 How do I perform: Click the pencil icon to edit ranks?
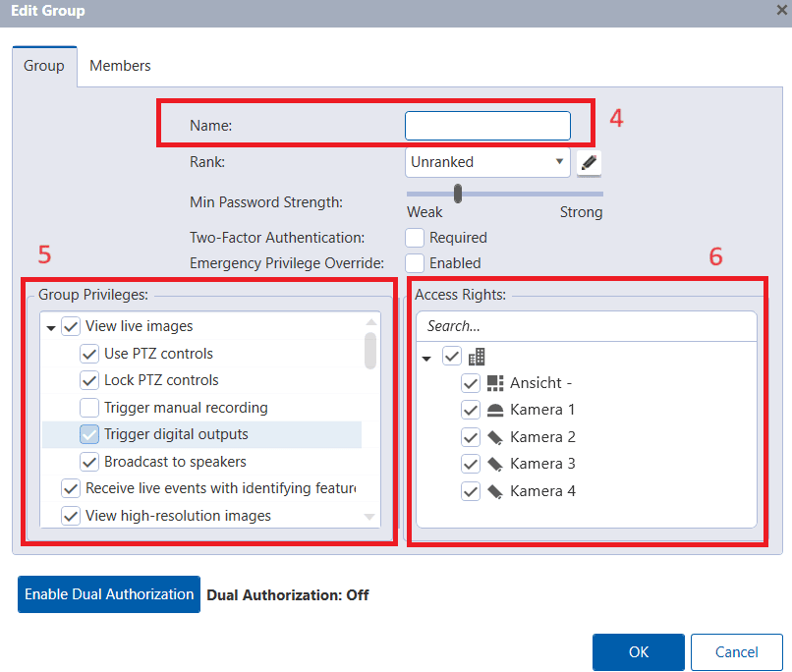coord(588,161)
